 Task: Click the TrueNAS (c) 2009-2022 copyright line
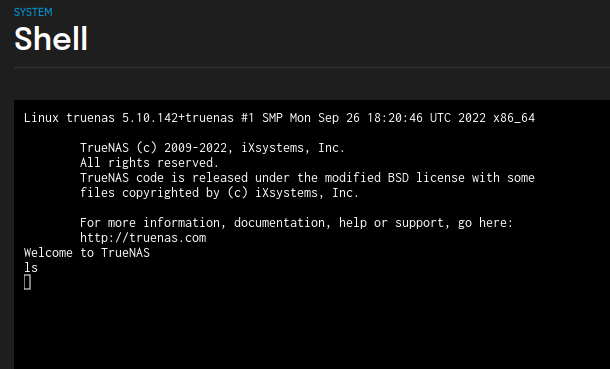pos(212,148)
